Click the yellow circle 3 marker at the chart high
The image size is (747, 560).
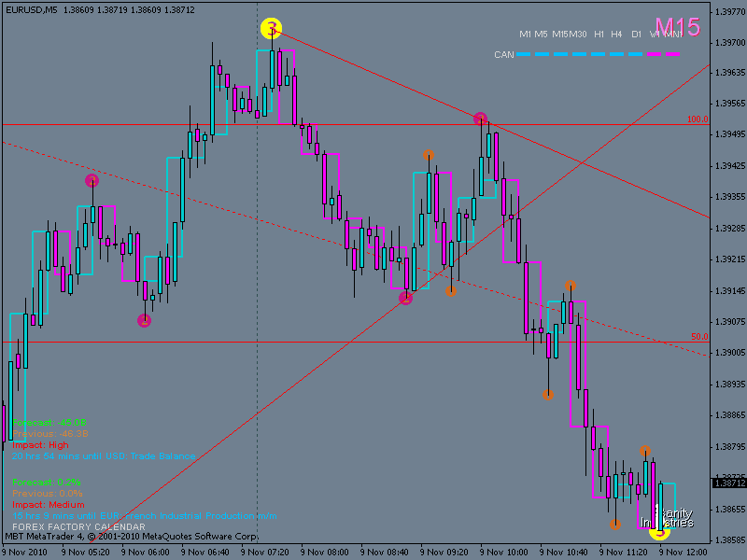pos(271,29)
